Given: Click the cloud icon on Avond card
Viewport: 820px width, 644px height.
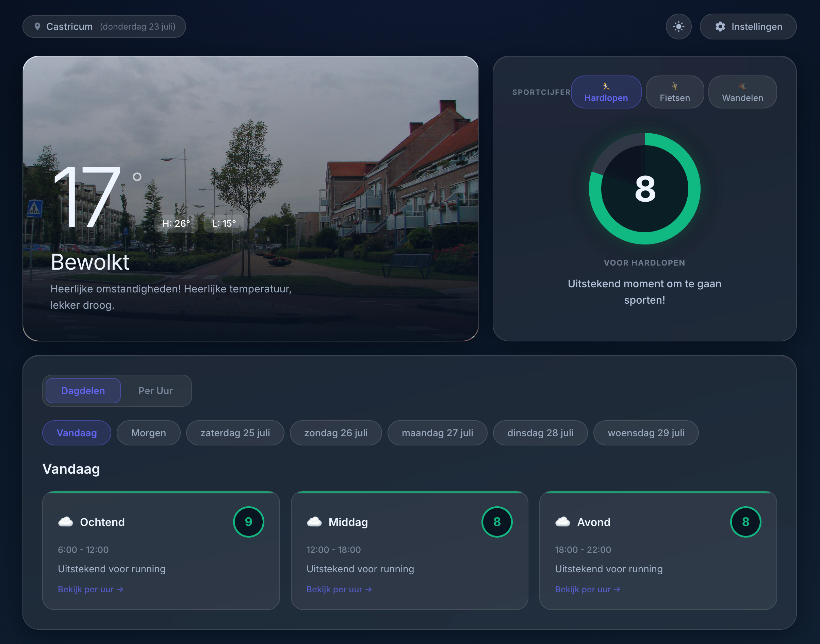Looking at the screenshot, I should pos(563,522).
